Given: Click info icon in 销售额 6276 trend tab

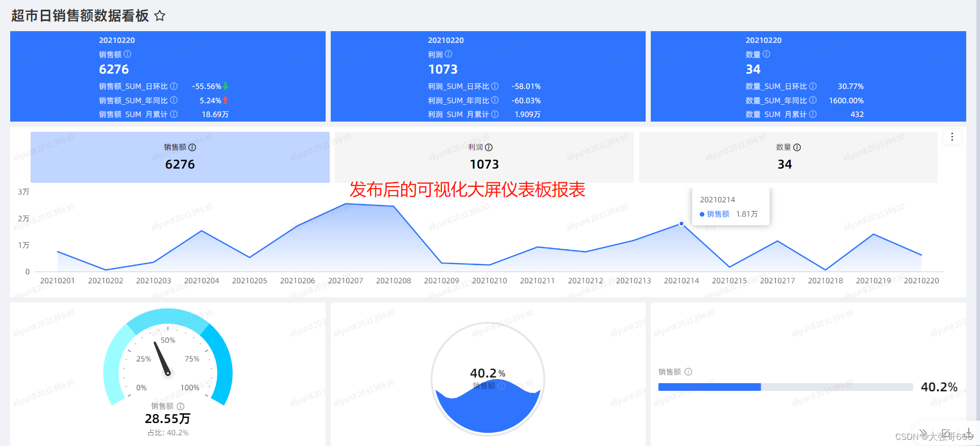Looking at the screenshot, I should tap(192, 148).
